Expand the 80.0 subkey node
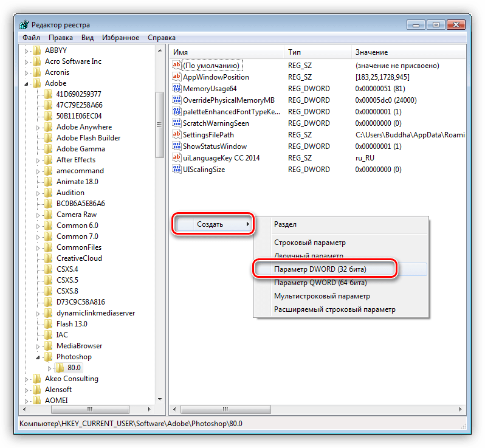The image size is (485, 448). [49, 368]
